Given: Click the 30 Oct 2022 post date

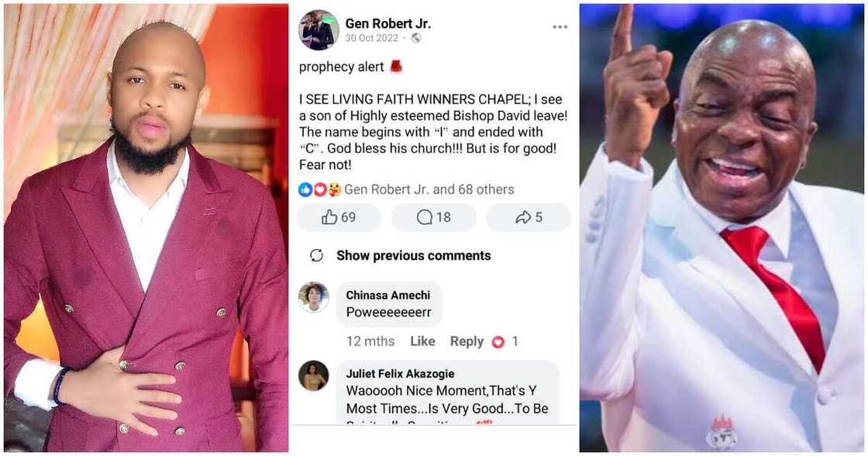Looking at the screenshot, I should point(371,38).
